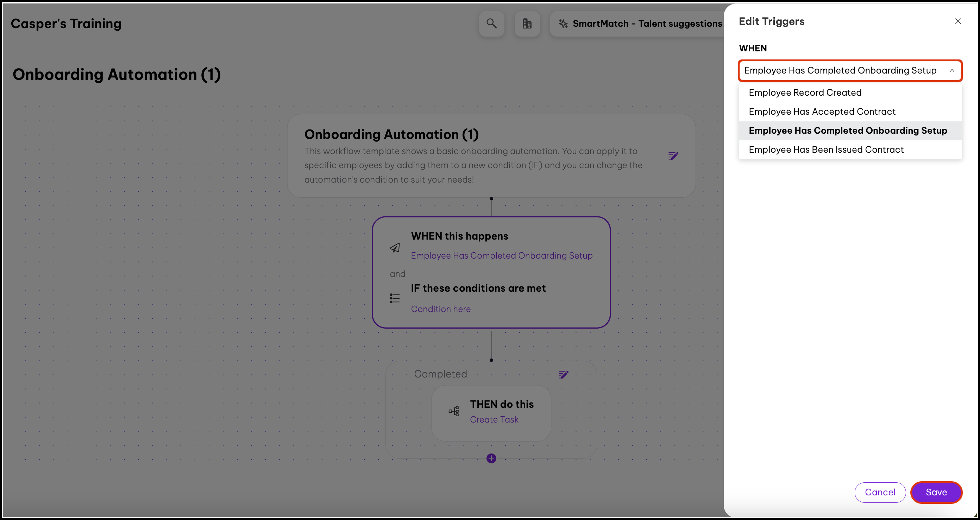Select Employee Has Completed Onboarding Setup option
The width and height of the screenshot is (980, 520).
tap(848, 131)
